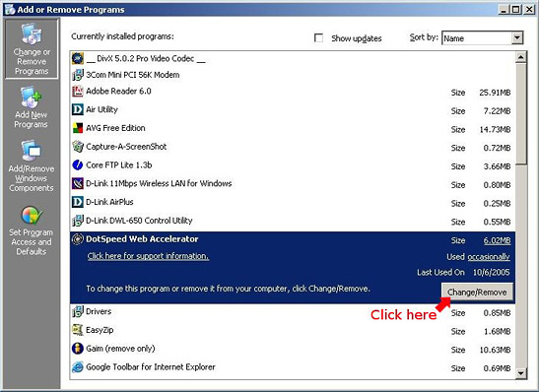
Task: Open the Add New Programs section
Action: [x=32, y=107]
